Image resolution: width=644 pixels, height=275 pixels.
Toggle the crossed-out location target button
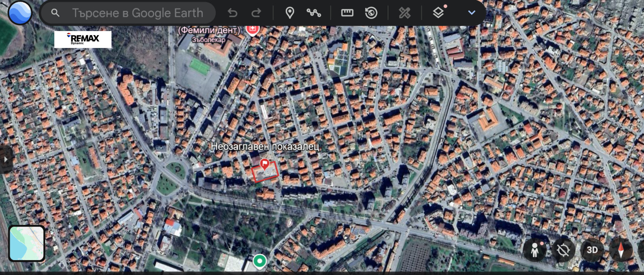tap(563, 250)
